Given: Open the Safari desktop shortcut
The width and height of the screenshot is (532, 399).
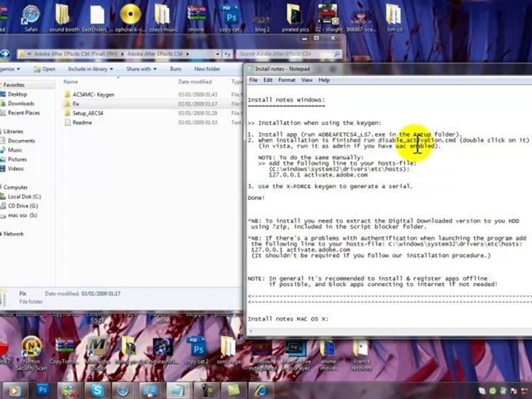Looking at the screenshot, I should tap(31, 19).
